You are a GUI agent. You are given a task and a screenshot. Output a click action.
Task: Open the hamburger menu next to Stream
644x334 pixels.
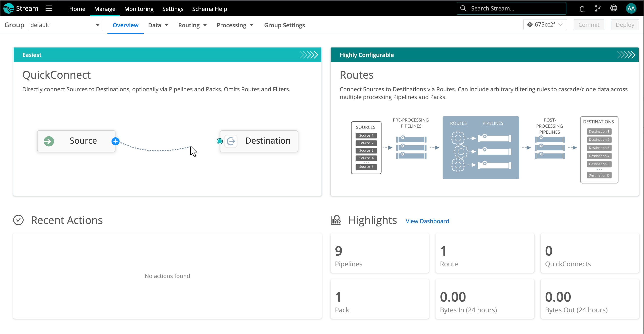coord(49,9)
